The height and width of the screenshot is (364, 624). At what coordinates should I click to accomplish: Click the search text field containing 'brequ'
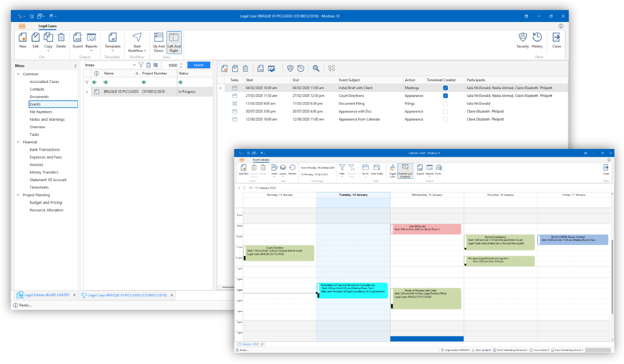coord(107,65)
